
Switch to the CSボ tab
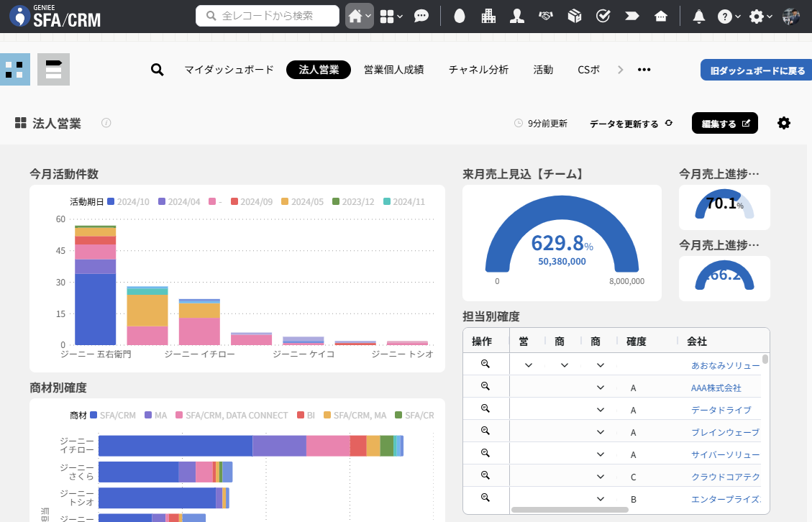click(588, 70)
